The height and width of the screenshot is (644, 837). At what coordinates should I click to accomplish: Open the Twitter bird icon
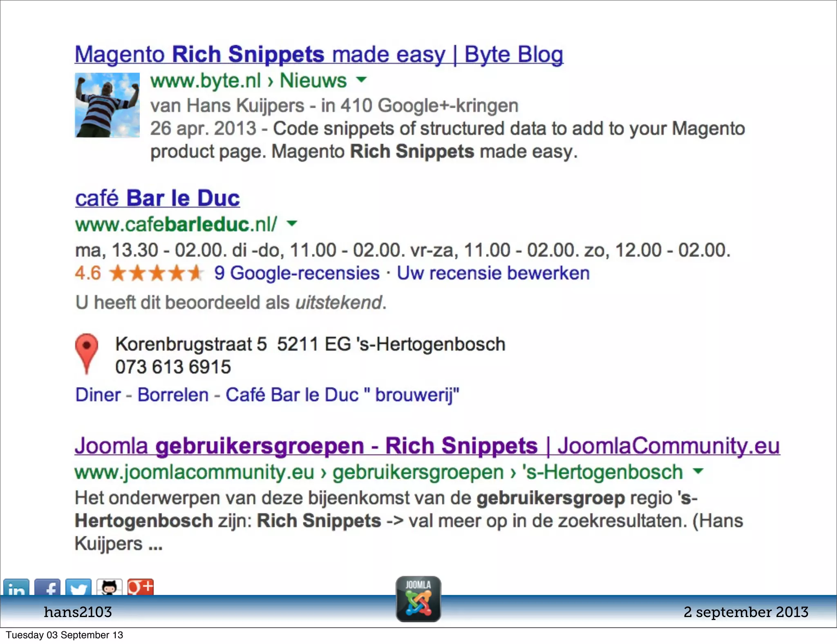pos(78,587)
